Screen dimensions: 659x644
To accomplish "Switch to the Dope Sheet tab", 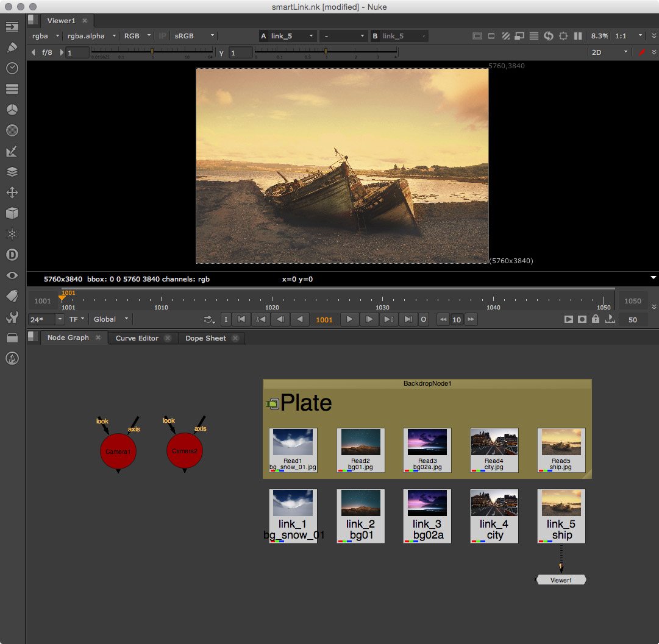I will pyautogui.click(x=205, y=338).
